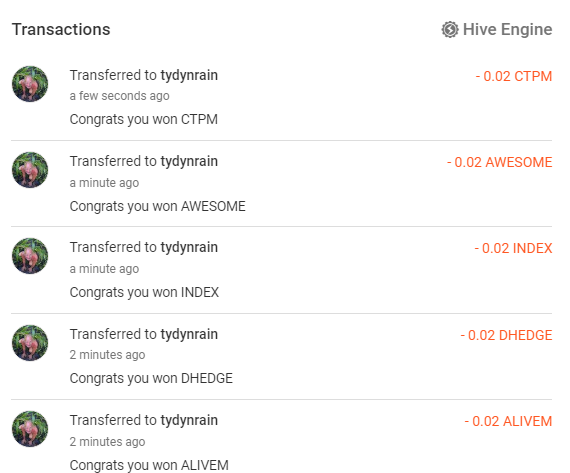
Task: Open tydynrain profile in AWESOME transfer row
Action: tap(189, 161)
